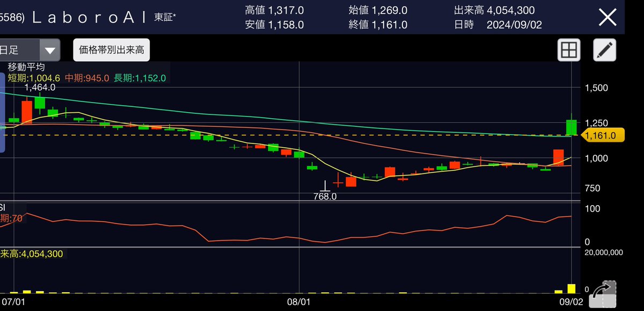The height and width of the screenshot is (311, 644).
Task: Click the 08/01 date axis label
Action: (x=299, y=302)
